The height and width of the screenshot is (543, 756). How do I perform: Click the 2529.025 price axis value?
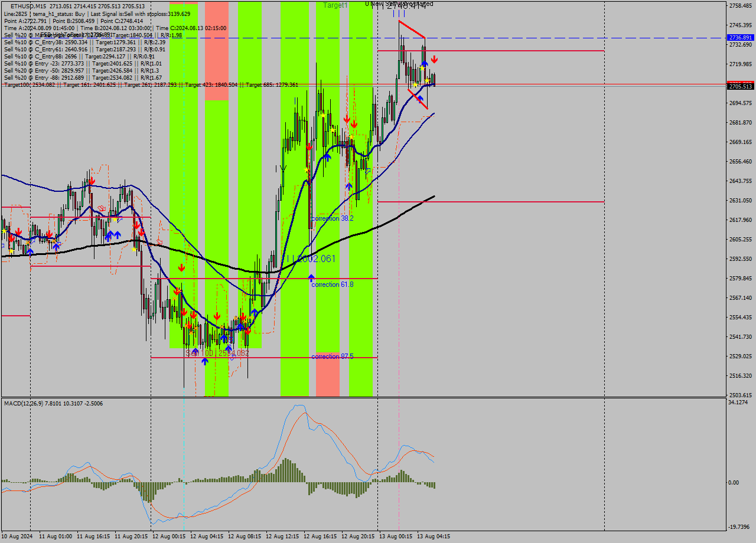[x=741, y=356]
